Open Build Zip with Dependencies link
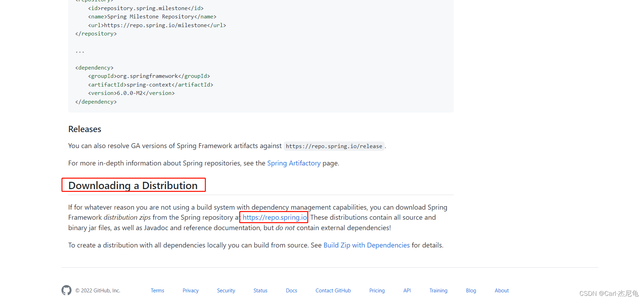 pos(367,245)
